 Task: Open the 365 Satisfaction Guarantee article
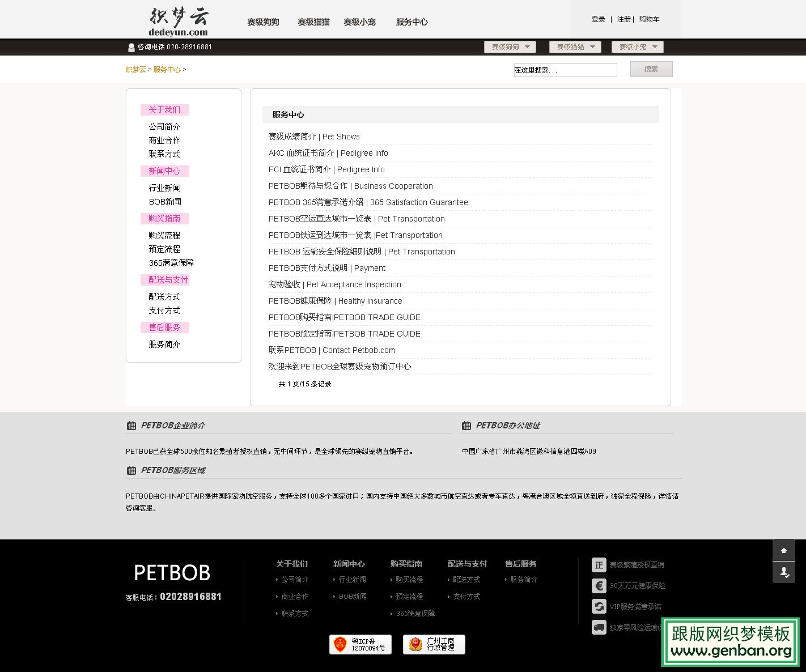(x=368, y=202)
